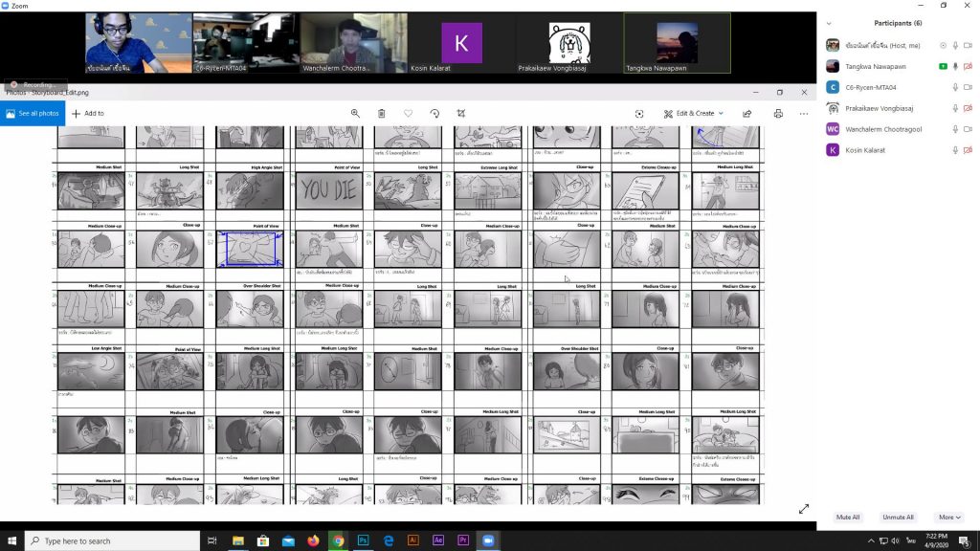The height and width of the screenshot is (551, 980).
Task: Collapse the Participants panel with chevron
Action: (829, 23)
